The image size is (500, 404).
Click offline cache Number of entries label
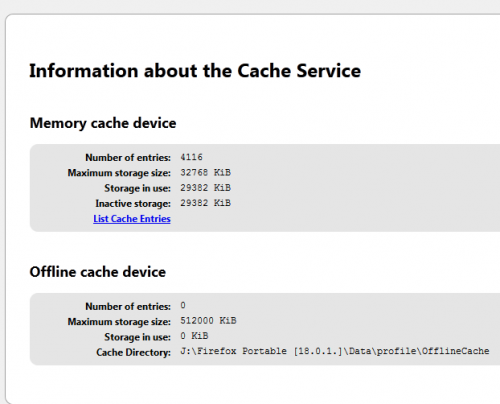point(128,306)
